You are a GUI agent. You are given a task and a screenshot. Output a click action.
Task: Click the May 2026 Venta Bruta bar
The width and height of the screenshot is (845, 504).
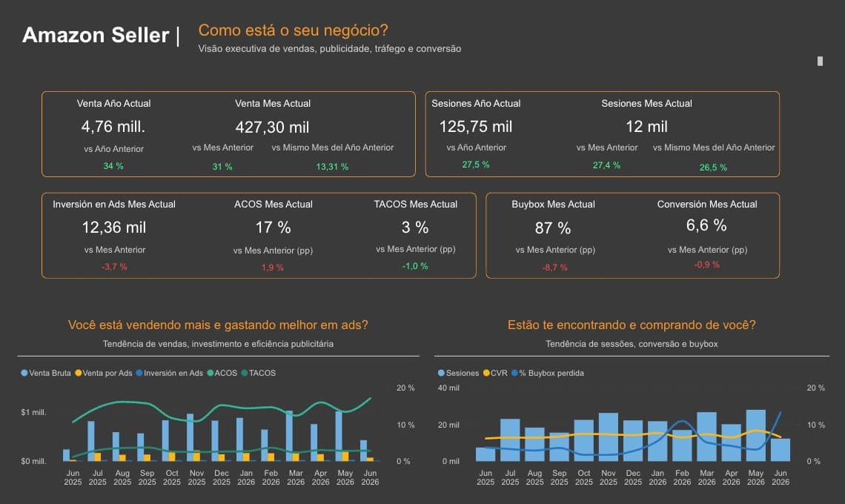(339, 436)
